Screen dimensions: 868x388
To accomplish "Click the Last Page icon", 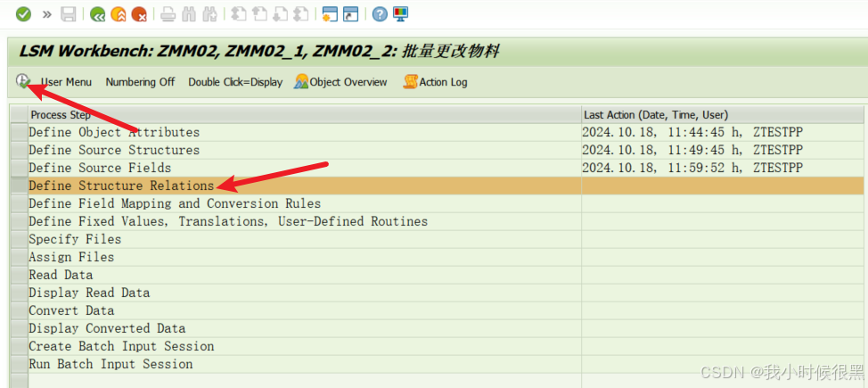I will 301,14.
